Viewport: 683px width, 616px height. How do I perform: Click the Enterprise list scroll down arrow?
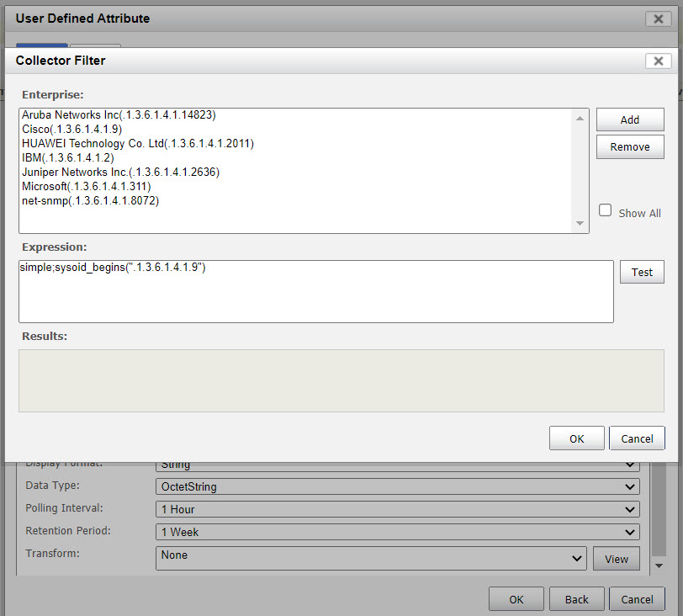click(580, 223)
